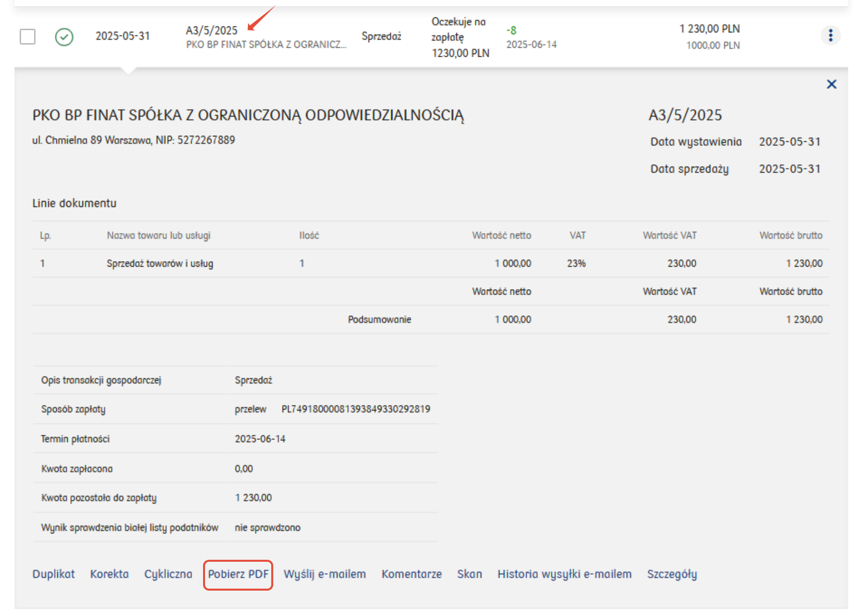Click the gross amount 1 230,00 PLN
This screenshot has width=858, height=616.
pyautogui.click(x=710, y=29)
